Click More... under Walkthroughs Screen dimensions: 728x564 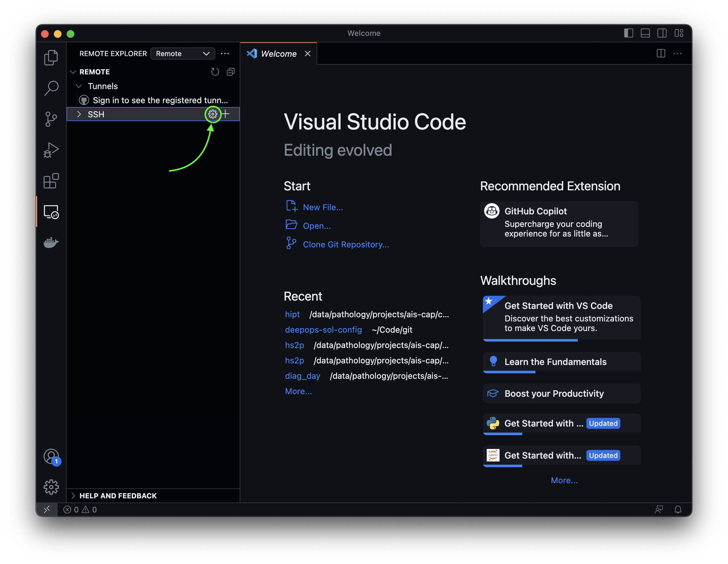pyautogui.click(x=564, y=480)
